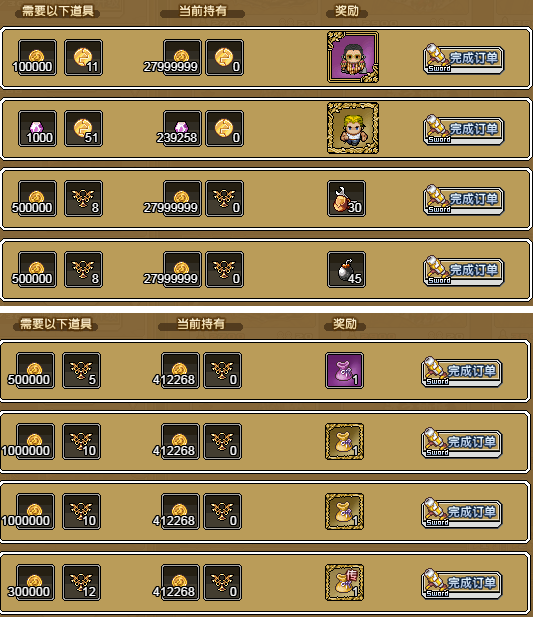
Task: Complete the order rewarding 45 bombs
Action: coord(463,271)
